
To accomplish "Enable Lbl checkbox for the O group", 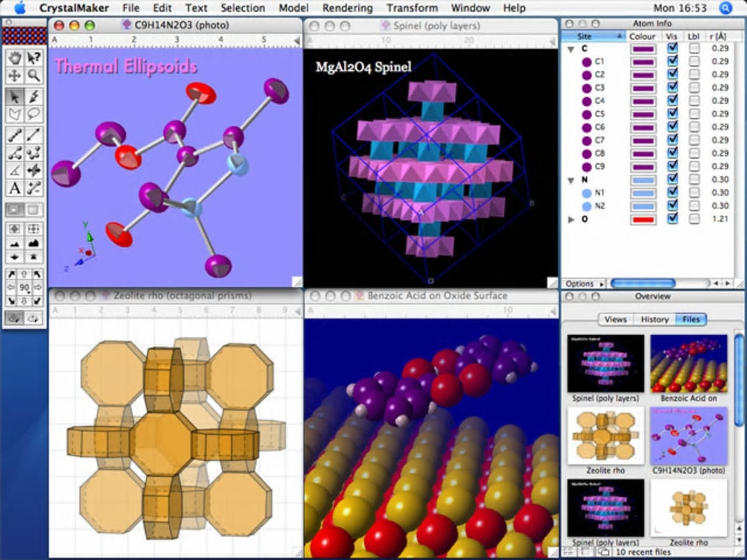I will pos(694,219).
